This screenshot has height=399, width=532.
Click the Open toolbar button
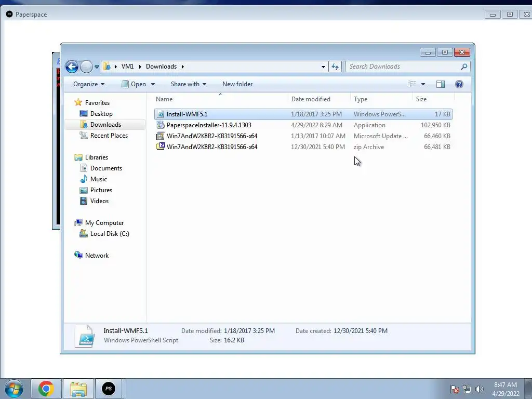pos(134,84)
